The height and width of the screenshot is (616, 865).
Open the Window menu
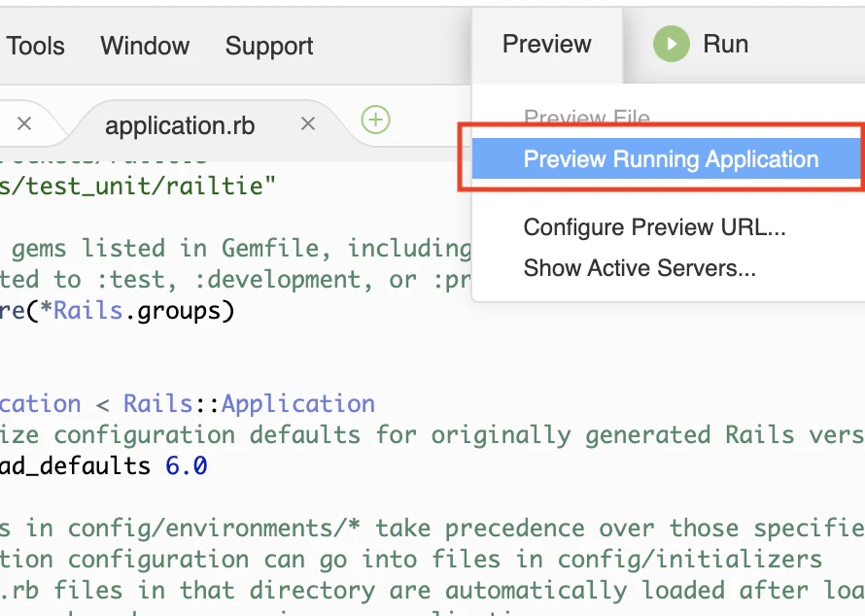click(x=145, y=46)
